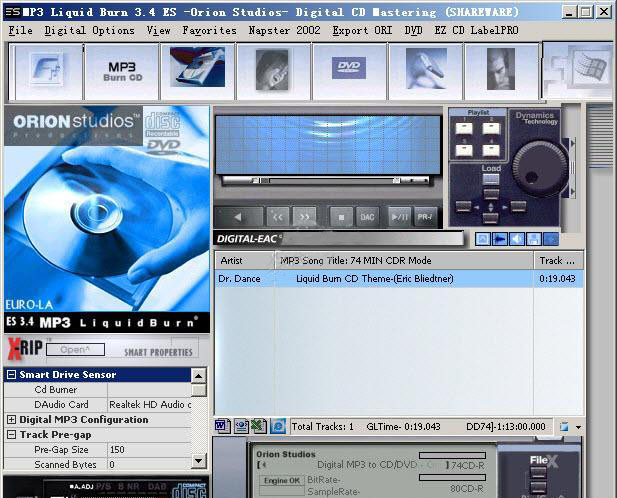Viewport: 617px width, 498px height.
Task: Click the Internet Explorer icon in status bar
Action: coord(278,426)
